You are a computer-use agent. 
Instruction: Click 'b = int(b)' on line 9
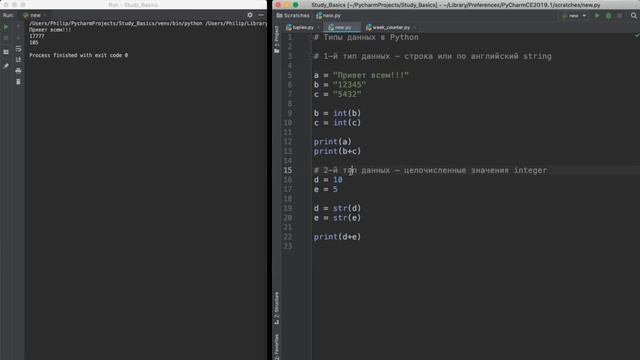(x=338, y=113)
